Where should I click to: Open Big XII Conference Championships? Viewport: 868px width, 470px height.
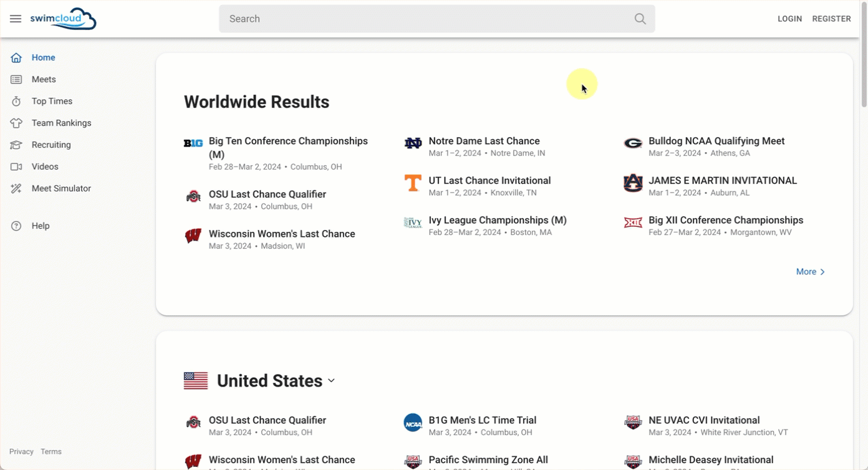pyautogui.click(x=726, y=220)
